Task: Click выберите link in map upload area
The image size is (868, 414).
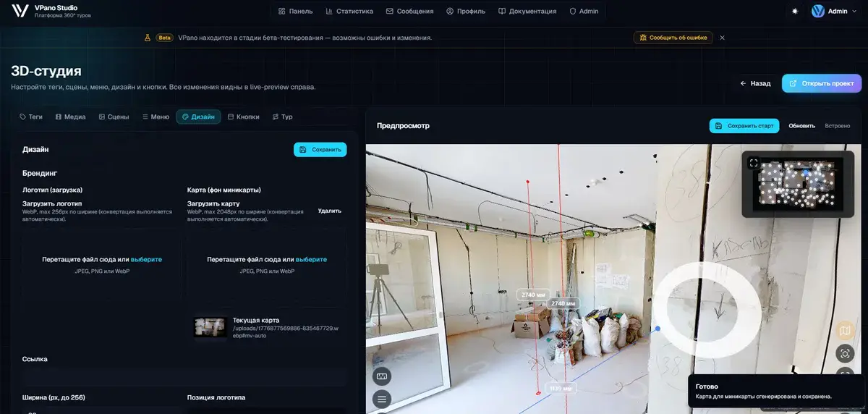Action: coord(312,259)
